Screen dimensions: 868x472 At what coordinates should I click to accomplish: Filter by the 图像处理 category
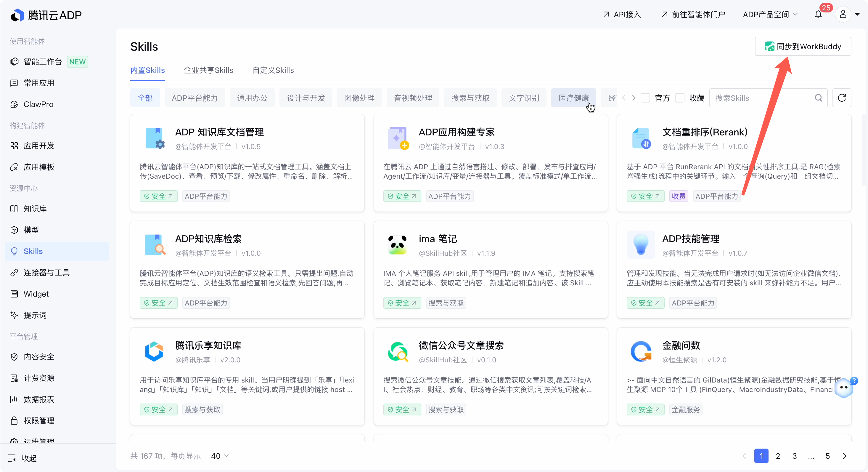point(359,98)
